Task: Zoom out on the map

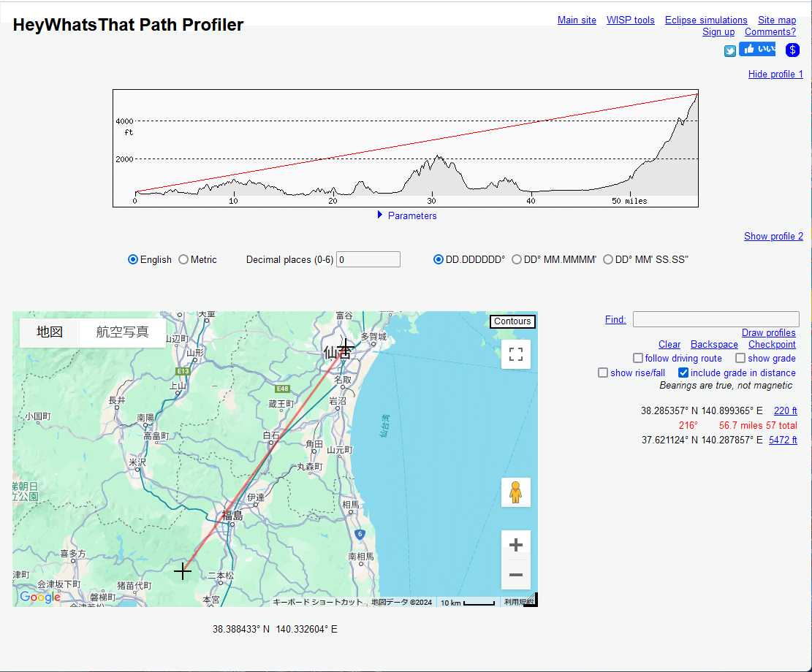Action: [x=515, y=576]
